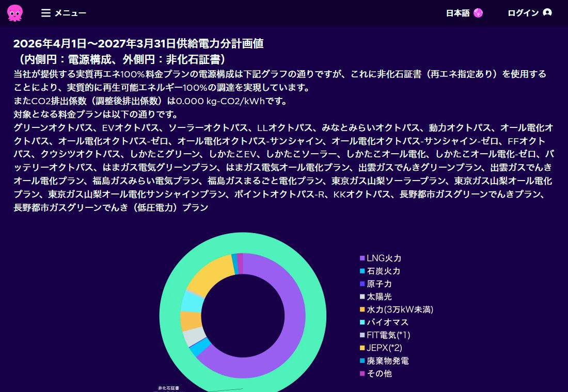Click the 廃棄物発電 legend label

388,361
